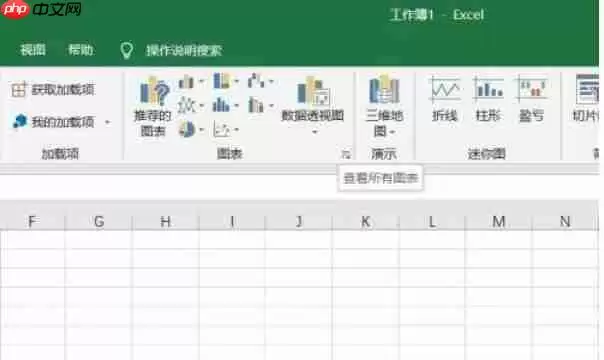Expand the 我的加载项 dropdown arrow
Screen dimensions: 604x360
pos(107,122)
